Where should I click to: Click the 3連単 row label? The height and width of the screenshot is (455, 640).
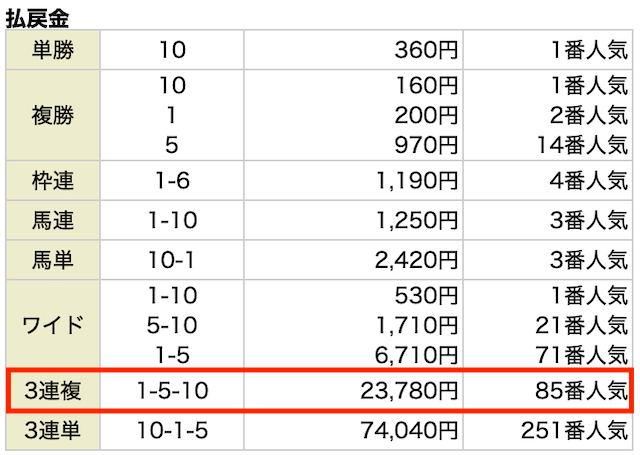53,430
